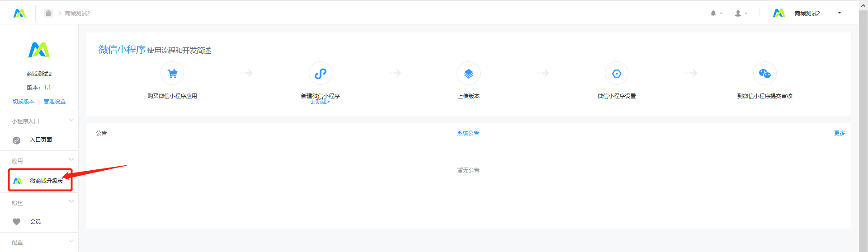
Task: Open notifications bell icon
Action: (x=713, y=14)
